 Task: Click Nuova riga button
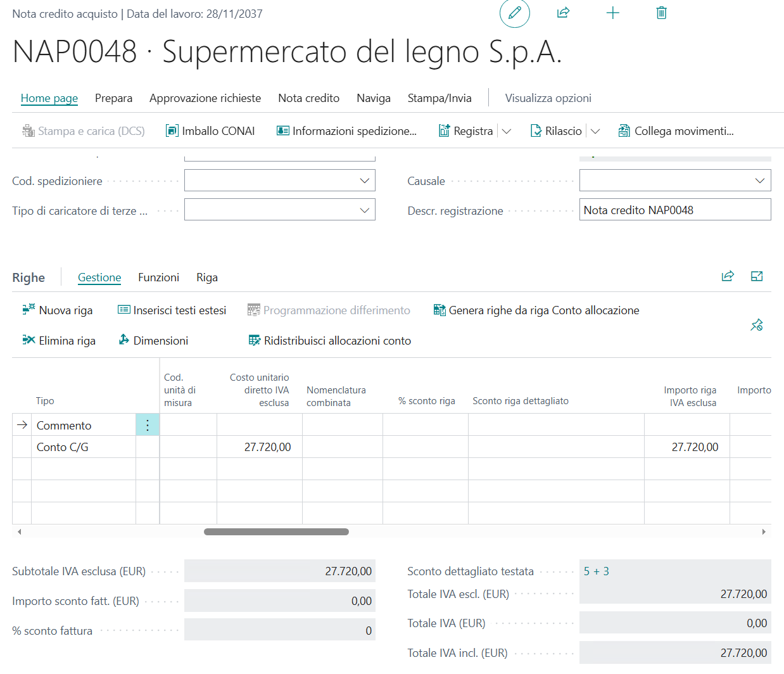click(x=58, y=310)
